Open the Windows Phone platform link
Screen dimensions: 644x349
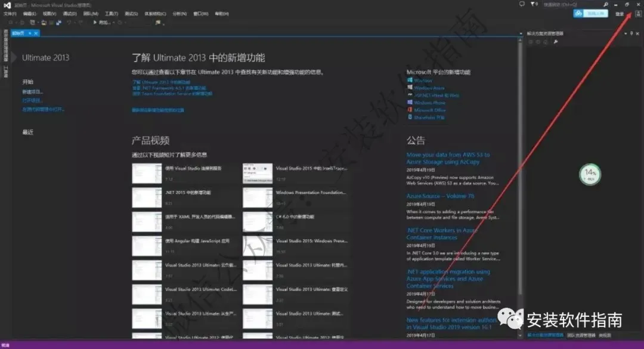pyautogui.click(x=429, y=103)
